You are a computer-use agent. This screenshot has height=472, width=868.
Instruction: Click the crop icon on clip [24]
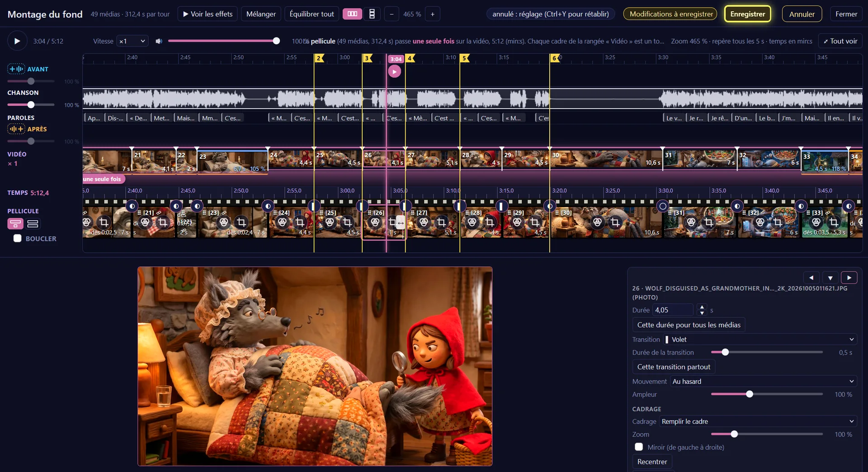pyautogui.click(x=300, y=222)
